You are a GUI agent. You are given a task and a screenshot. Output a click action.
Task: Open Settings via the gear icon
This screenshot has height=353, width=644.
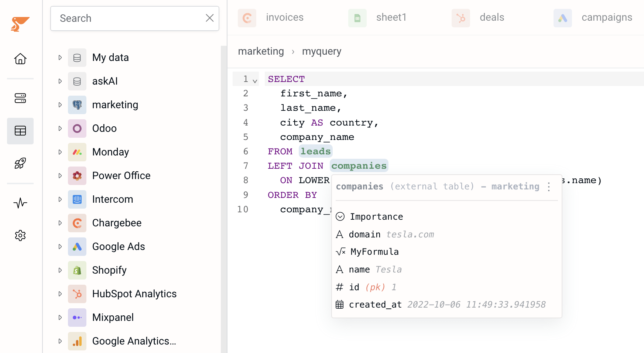[x=20, y=235]
